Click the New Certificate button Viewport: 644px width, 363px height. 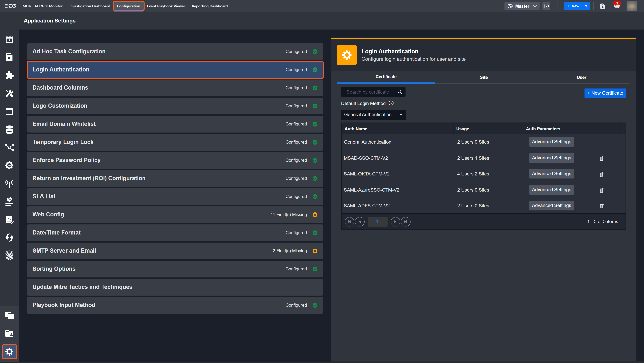click(x=605, y=93)
